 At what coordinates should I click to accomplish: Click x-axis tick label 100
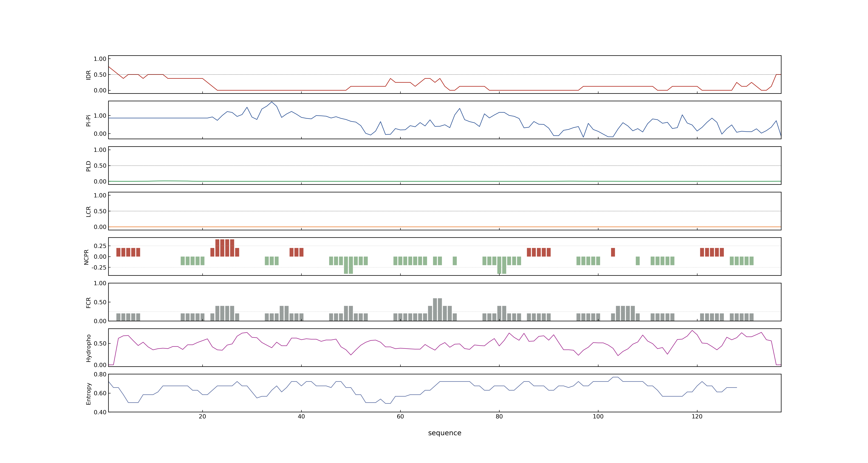pos(598,416)
